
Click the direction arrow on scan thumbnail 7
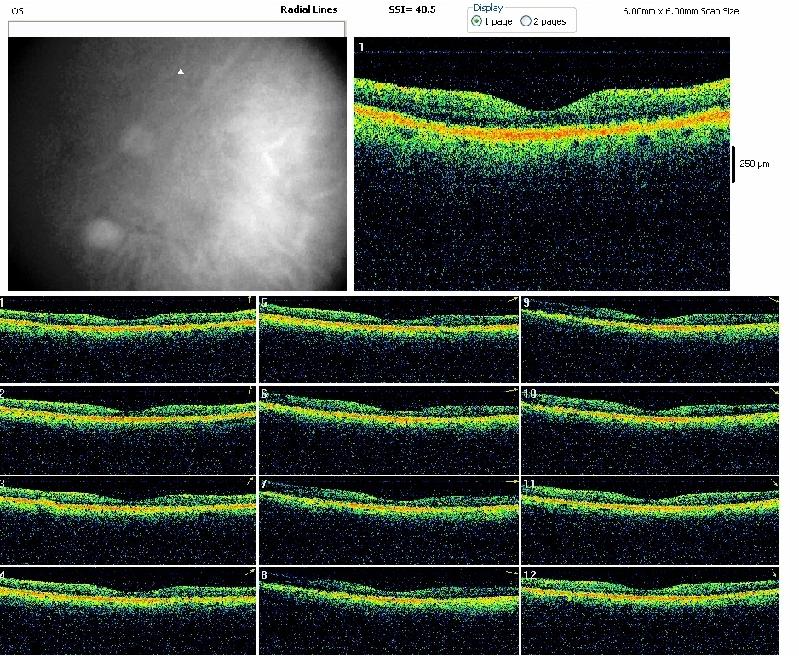[511, 481]
